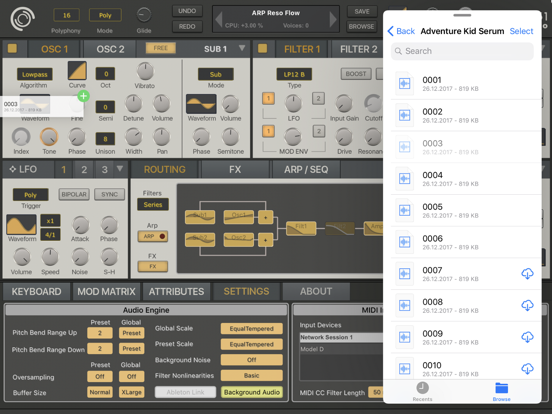Open the SUB 1 Mode dropdown

(216, 74)
